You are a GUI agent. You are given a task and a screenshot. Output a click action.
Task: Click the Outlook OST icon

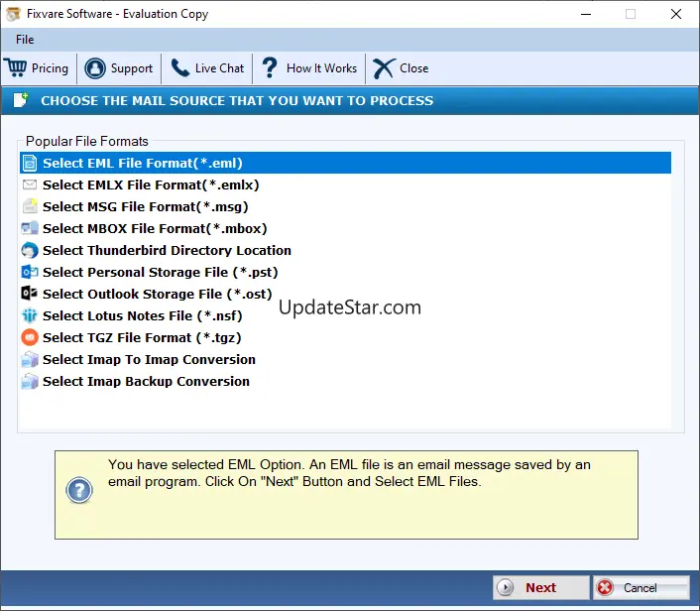[30, 294]
